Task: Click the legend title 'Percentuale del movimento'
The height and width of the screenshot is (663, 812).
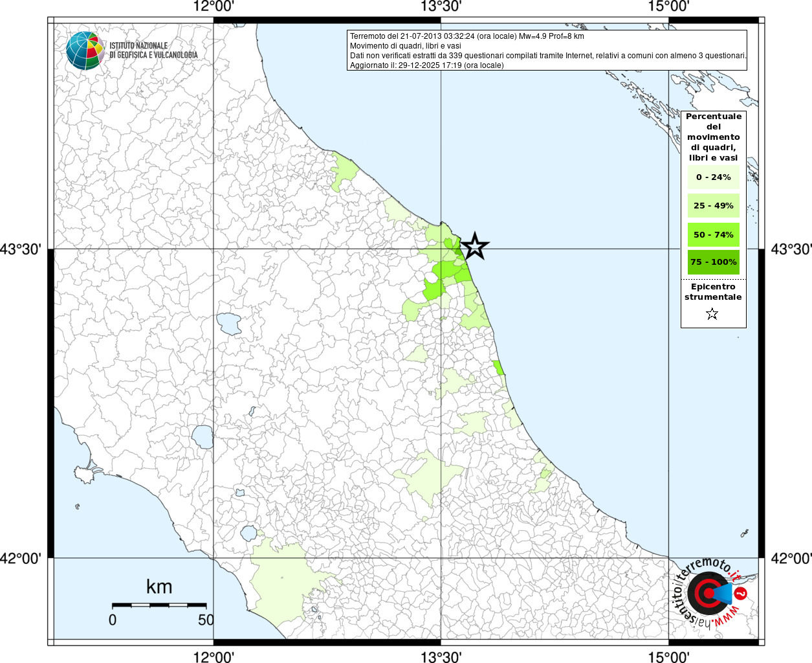Action: (x=713, y=137)
